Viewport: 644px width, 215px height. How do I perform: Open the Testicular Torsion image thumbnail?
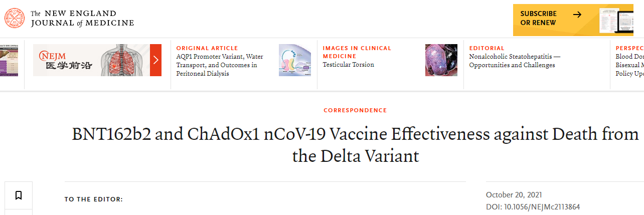click(441, 60)
